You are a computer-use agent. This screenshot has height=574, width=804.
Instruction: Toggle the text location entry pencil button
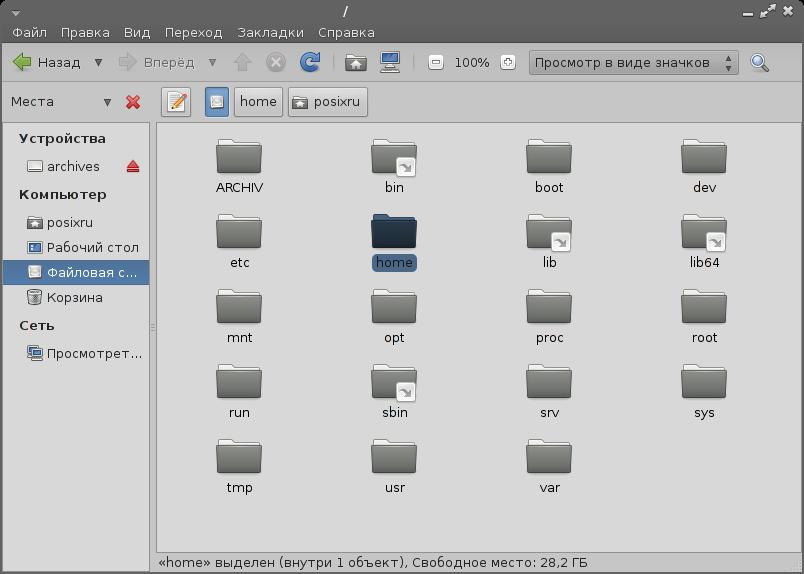click(x=176, y=102)
